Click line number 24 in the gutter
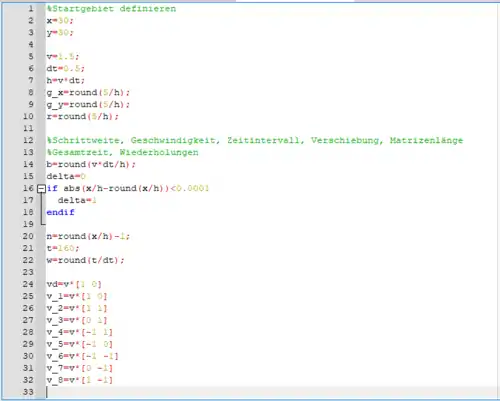This screenshot has width=500, height=401. point(28,284)
